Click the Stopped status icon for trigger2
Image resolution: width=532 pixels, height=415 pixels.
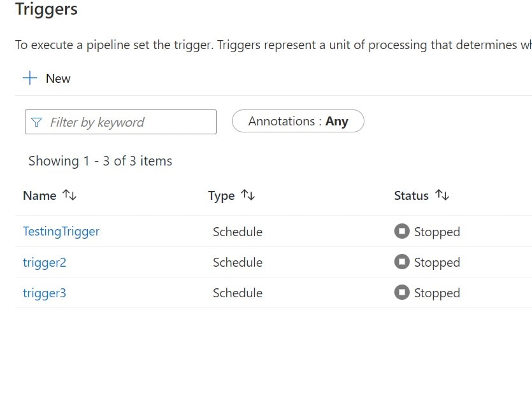401,262
